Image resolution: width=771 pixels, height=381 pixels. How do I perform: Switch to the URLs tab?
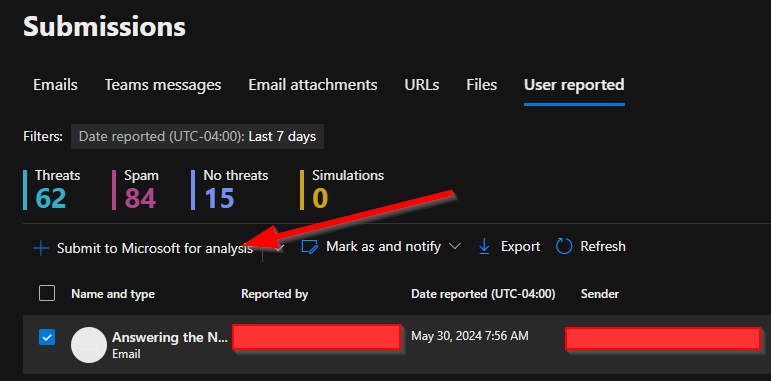tap(422, 85)
